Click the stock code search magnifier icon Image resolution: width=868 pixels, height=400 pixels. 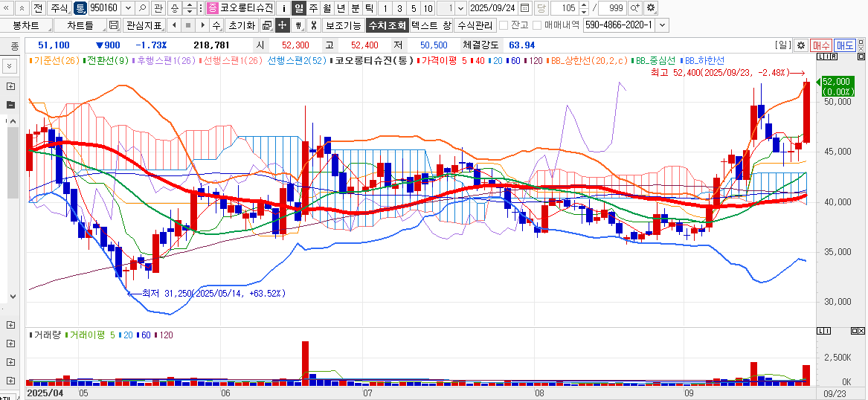[142, 8]
